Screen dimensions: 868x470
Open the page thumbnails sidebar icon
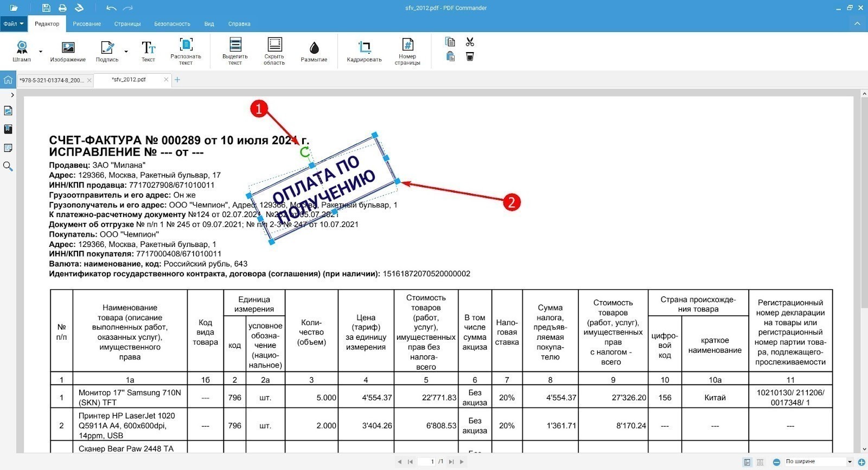(x=8, y=111)
